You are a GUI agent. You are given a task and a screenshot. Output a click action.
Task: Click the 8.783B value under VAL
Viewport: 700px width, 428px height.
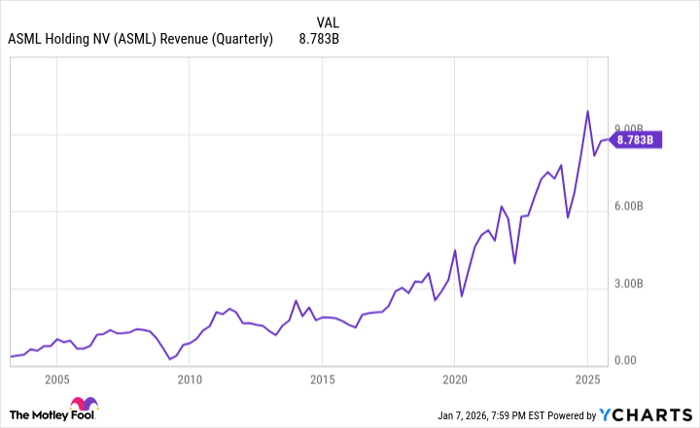click(319, 39)
